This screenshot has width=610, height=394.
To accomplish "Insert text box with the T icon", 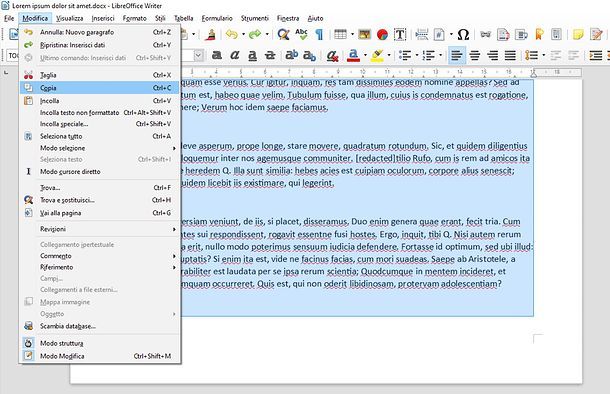I will click(x=400, y=35).
